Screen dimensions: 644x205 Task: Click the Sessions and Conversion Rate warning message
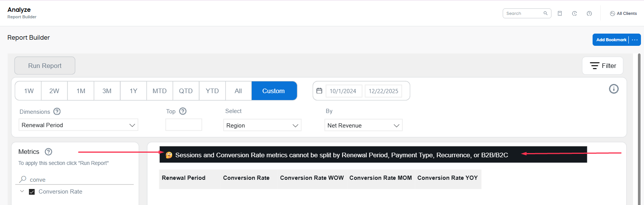[373, 155]
